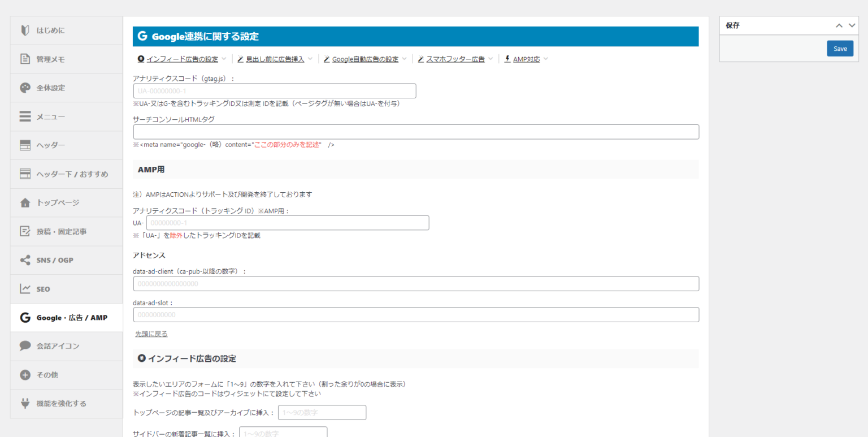Click the plug icon for 機能を強化する

[x=25, y=404]
